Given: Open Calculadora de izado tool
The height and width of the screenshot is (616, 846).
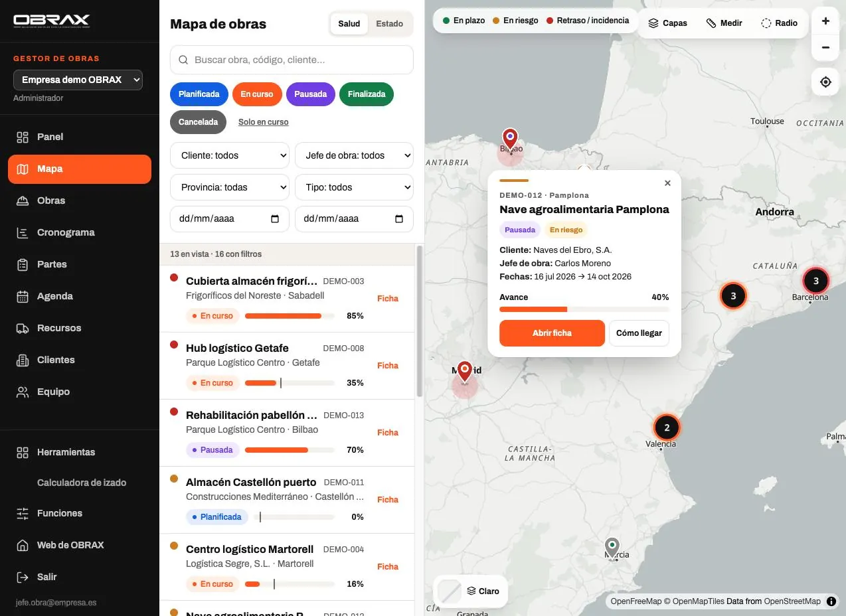Looking at the screenshot, I should coord(82,483).
